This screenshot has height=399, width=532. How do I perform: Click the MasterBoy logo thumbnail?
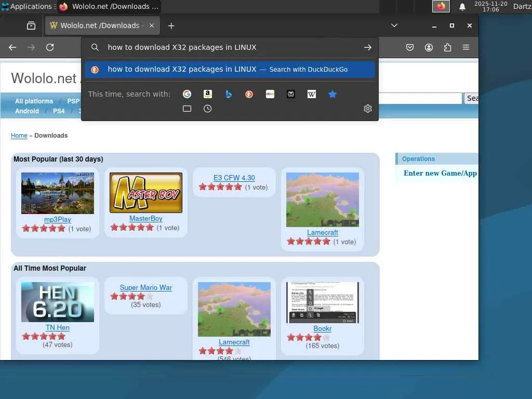146,193
